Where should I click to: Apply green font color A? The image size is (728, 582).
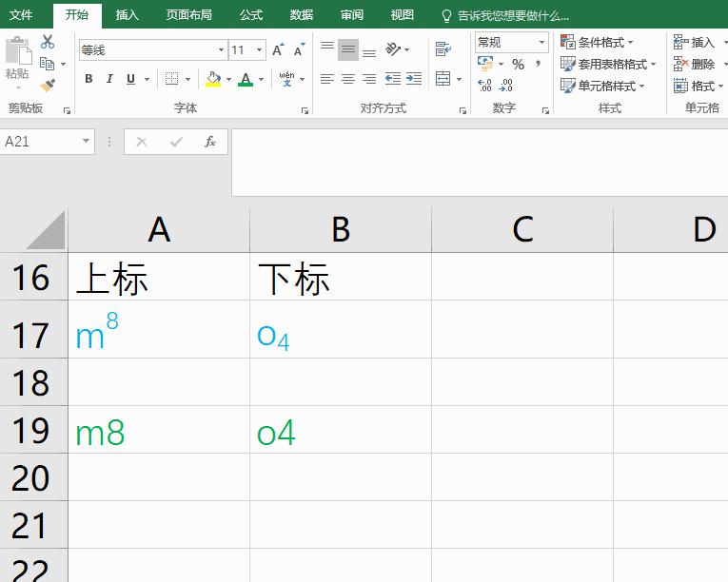(x=246, y=79)
